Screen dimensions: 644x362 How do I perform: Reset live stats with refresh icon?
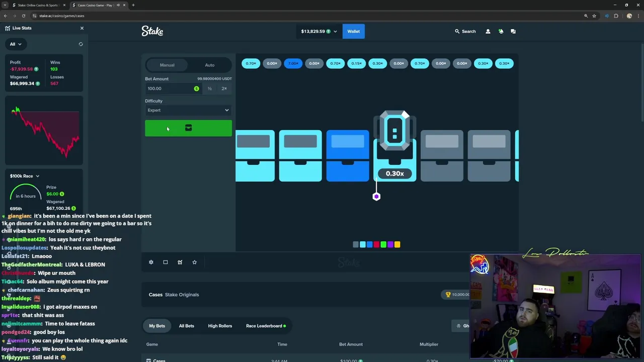[x=80, y=44]
